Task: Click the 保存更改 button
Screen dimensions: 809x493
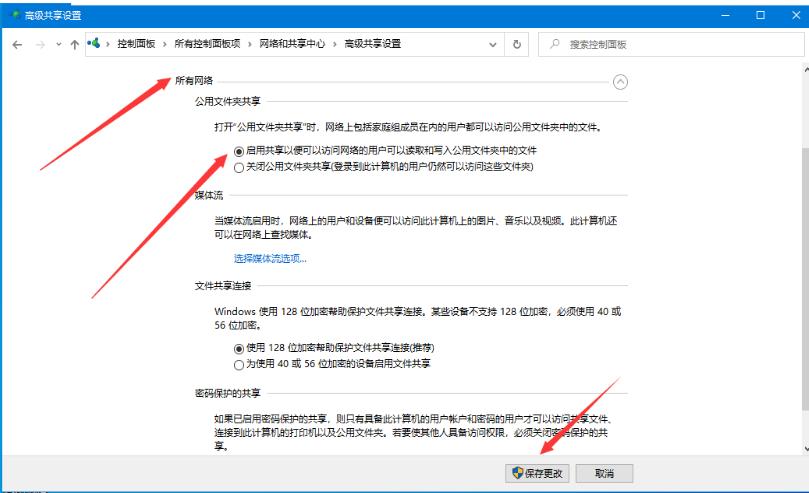Action: pos(538,473)
